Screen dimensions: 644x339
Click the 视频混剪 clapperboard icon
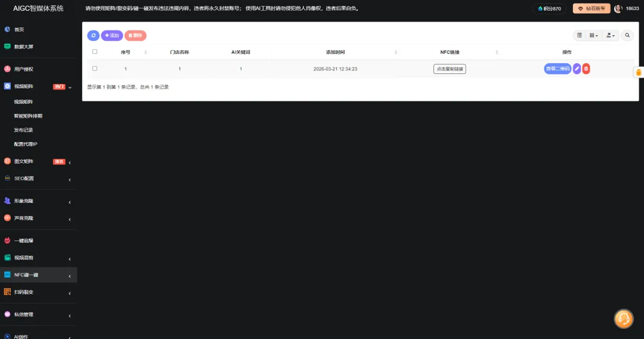pos(7,257)
